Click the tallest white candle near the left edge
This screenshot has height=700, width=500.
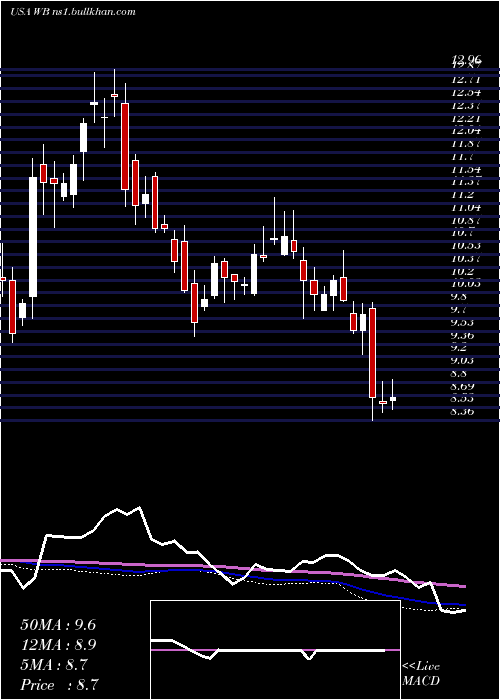(x=33, y=237)
